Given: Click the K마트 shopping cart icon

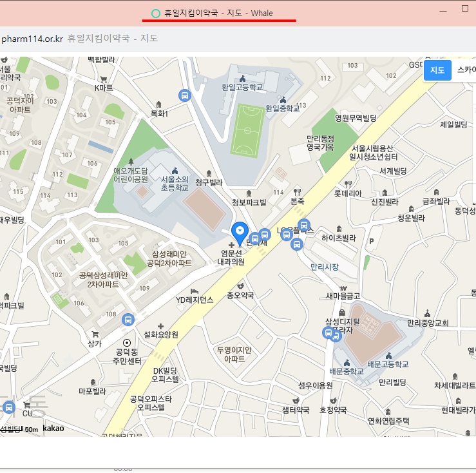Looking at the screenshot, I should pyautogui.click(x=104, y=80).
